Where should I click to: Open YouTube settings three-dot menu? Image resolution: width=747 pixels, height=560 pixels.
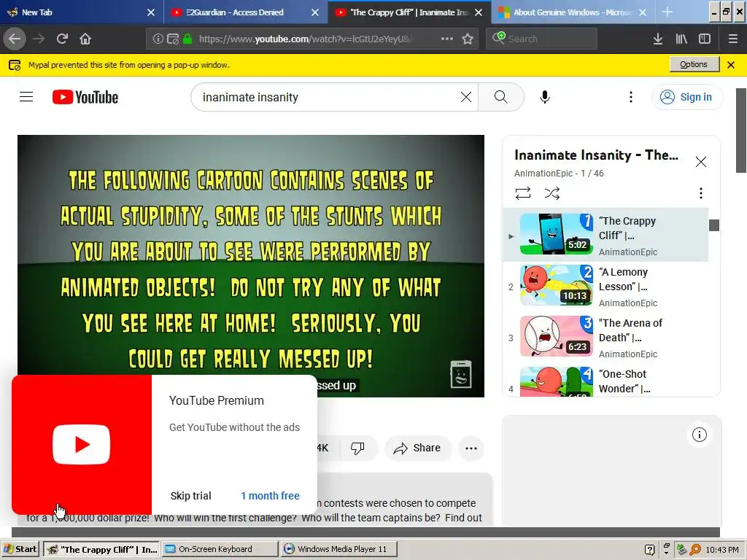631,97
